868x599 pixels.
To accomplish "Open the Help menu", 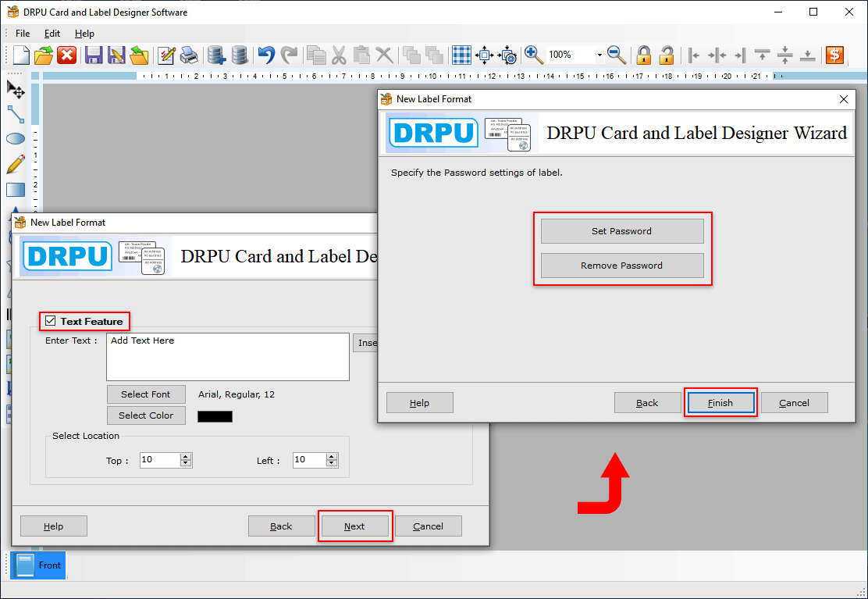I will 85,34.
